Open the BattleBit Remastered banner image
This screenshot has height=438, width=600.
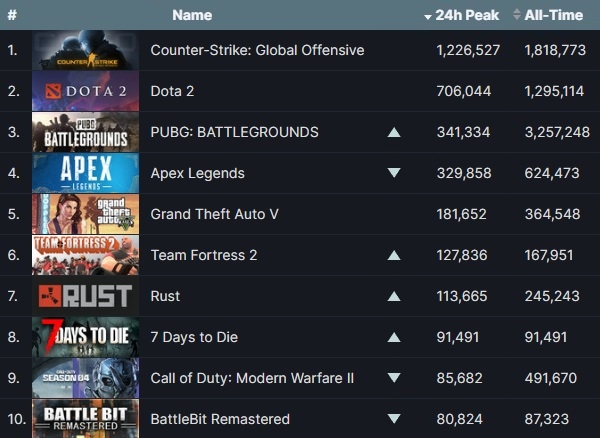point(84,419)
